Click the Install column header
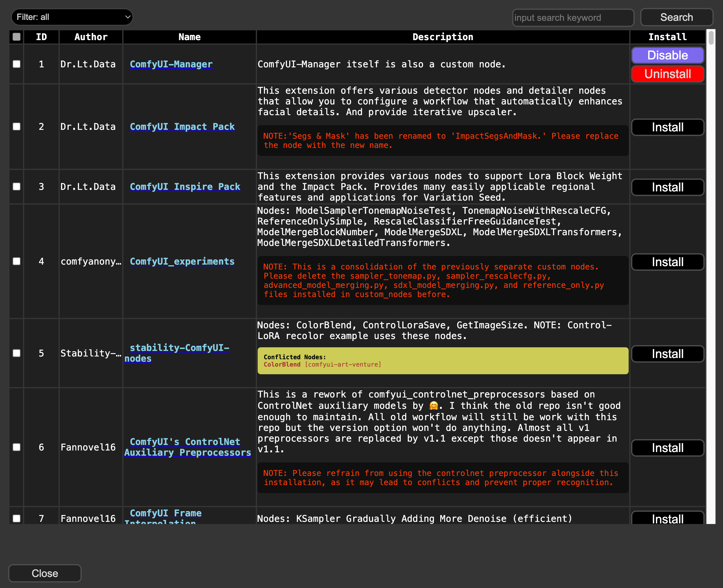The width and height of the screenshot is (723, 588). click(x=668, y=37)
